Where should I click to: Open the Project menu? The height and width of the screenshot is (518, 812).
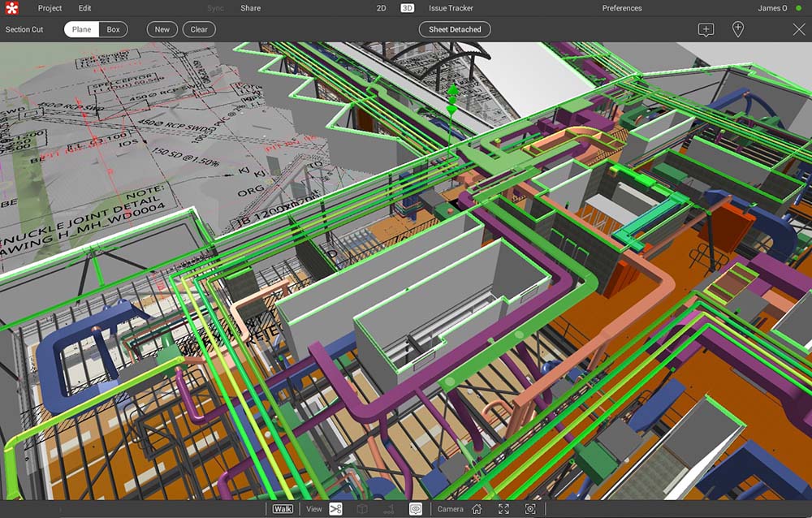[x=50, y=8]
